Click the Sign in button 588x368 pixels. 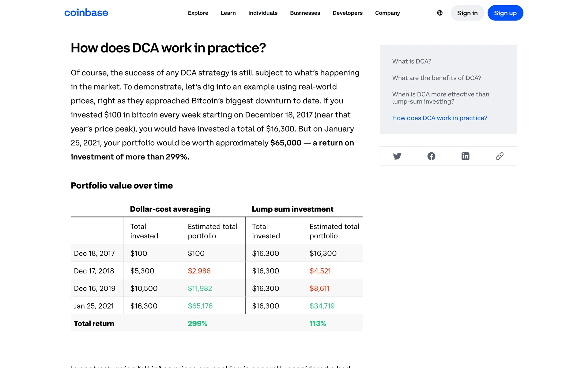pos(467,13)
